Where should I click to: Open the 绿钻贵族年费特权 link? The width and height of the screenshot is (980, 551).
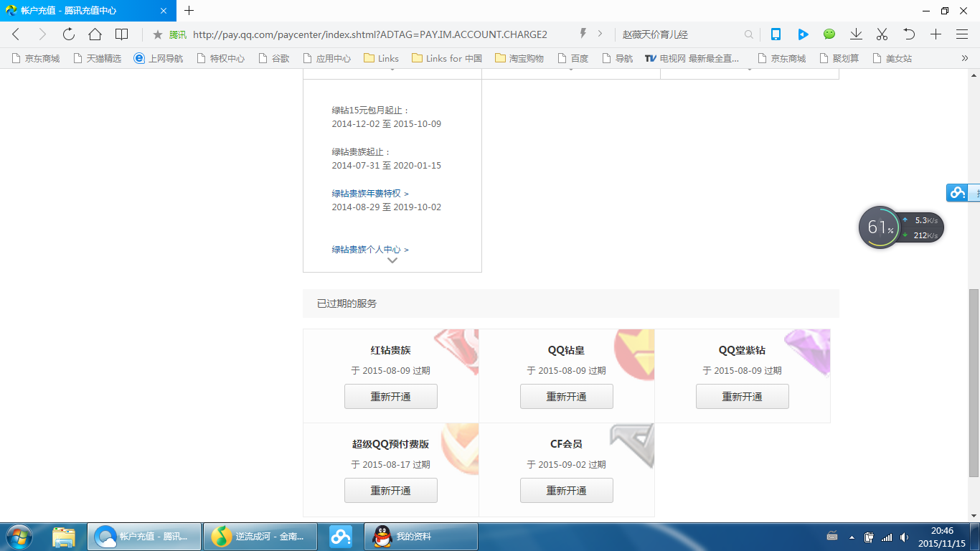[x=370, y=194]
